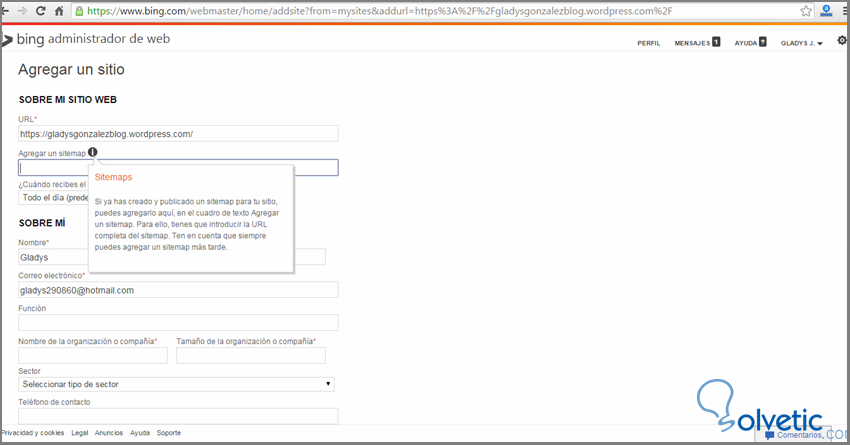Open the settings gear icon
The image size is (850, 445).
pyautogui.click(x=842, y=41)
